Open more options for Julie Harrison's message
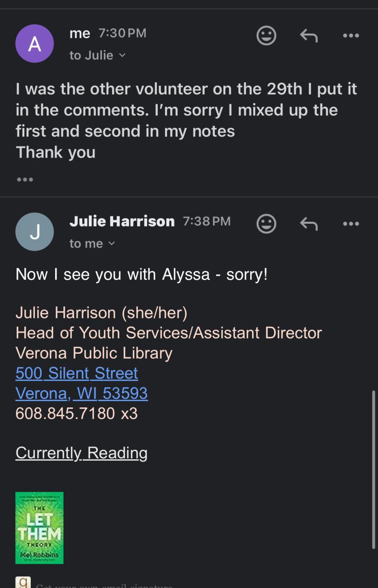 [351, 224]
